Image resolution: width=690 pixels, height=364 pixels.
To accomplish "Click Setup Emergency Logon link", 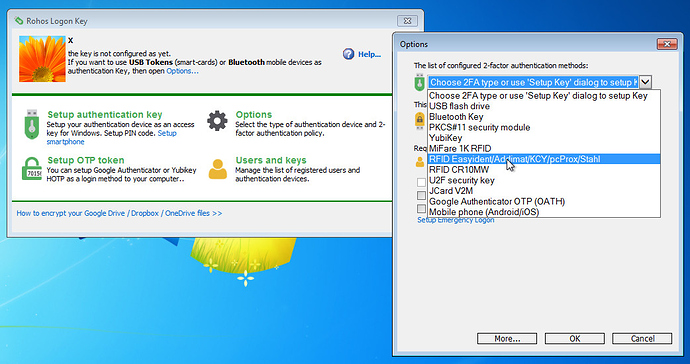I will [455, 220].
